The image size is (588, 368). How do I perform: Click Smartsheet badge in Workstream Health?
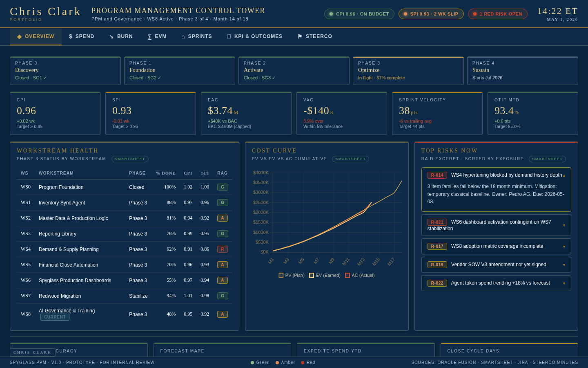130,159
